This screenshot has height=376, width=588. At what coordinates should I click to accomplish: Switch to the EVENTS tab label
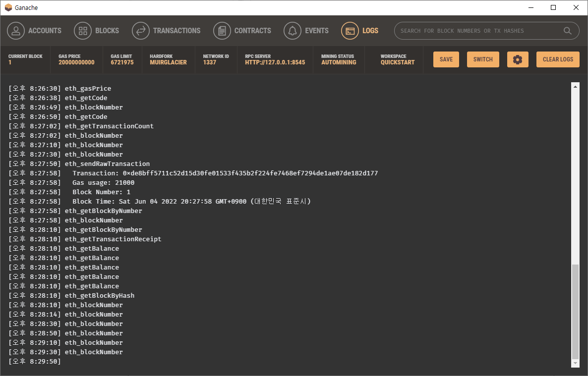[x=317, y=31]
